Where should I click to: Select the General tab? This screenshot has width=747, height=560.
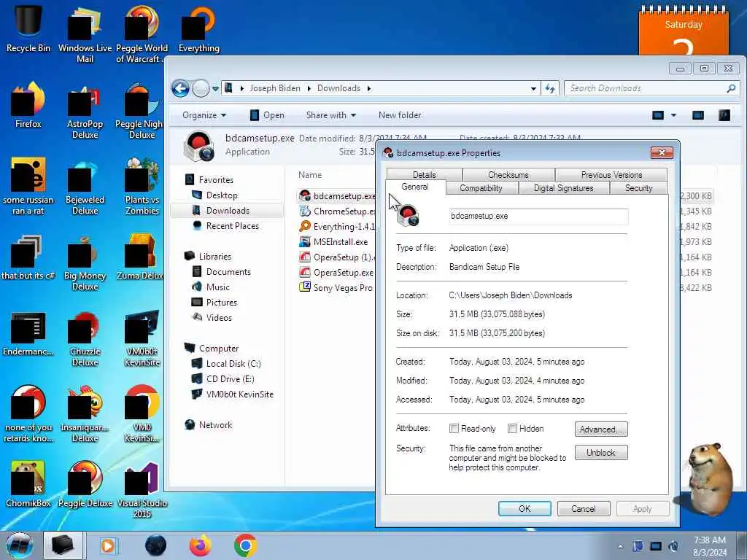pos(415,187)
